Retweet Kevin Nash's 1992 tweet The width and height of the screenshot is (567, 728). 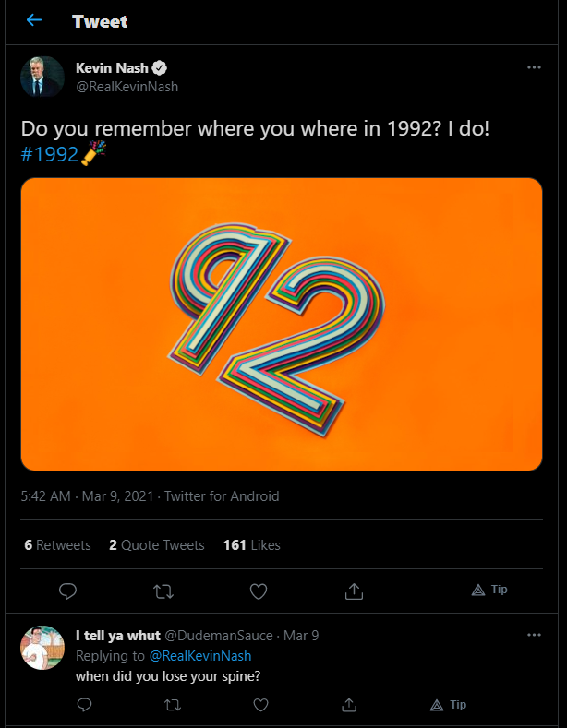(x=163, y=591)
